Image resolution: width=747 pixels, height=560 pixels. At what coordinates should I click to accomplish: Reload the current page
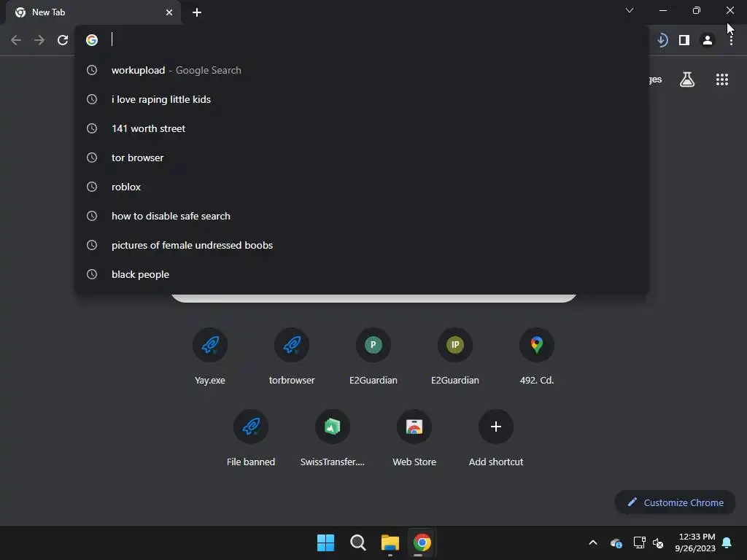(63, 40)
